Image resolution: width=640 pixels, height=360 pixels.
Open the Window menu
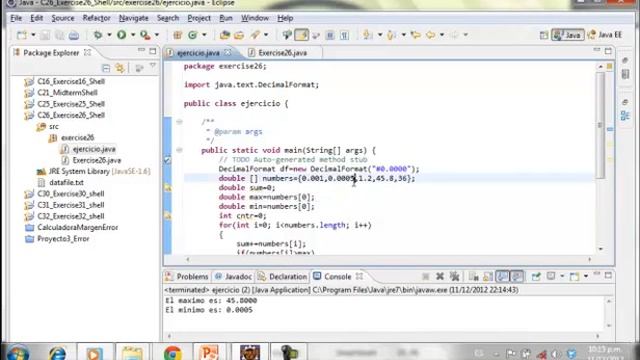255,18
